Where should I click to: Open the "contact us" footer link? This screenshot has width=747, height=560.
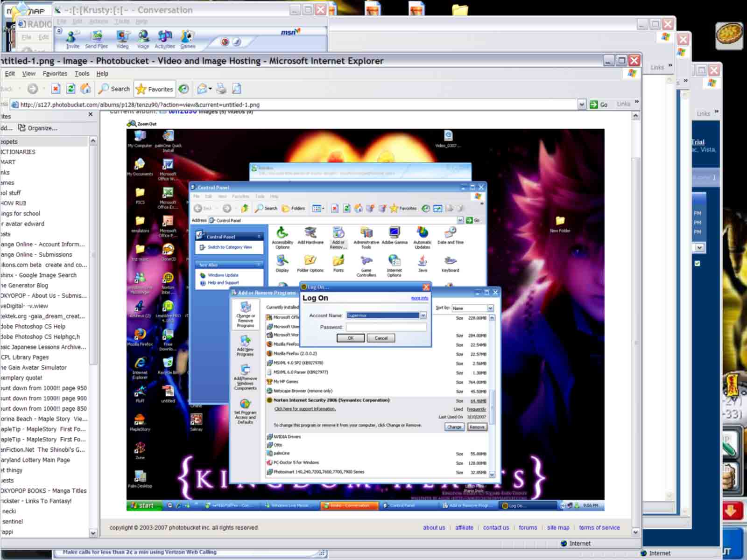click(x=496, y=528)
